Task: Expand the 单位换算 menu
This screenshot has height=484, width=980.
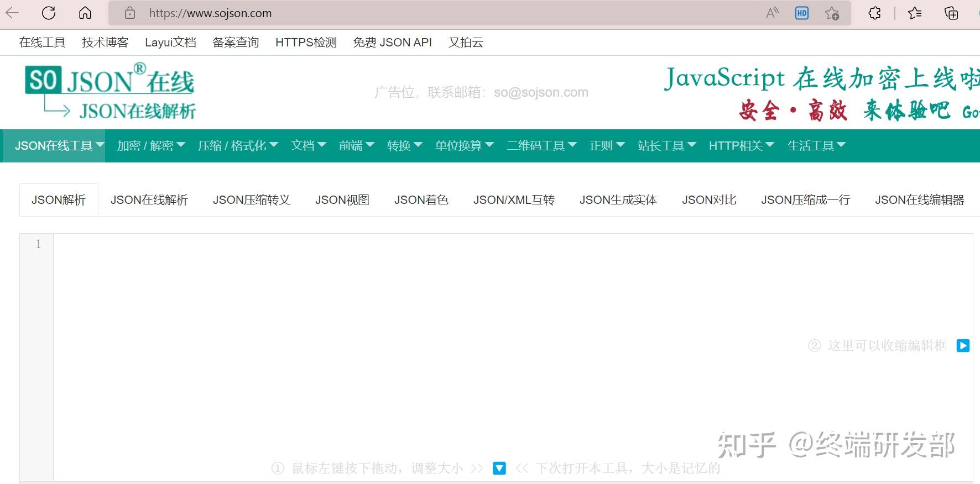Action: click(x=465, y=146)
